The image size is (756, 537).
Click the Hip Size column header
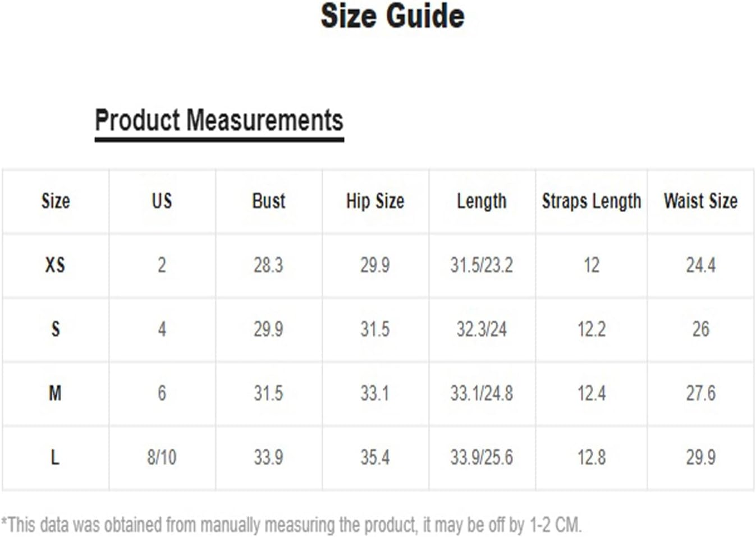(x=375, y=201)
